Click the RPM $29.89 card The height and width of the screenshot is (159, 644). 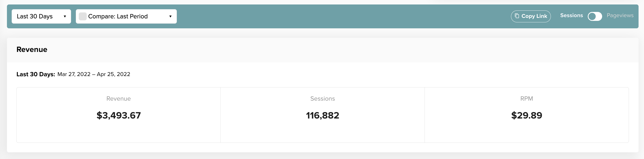527,115
